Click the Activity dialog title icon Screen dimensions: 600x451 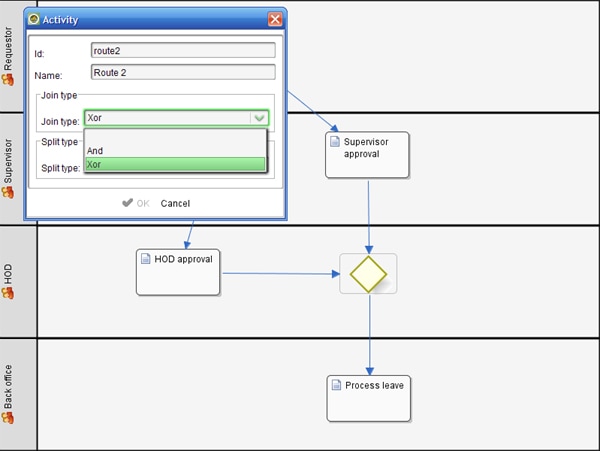click(34, 19)
